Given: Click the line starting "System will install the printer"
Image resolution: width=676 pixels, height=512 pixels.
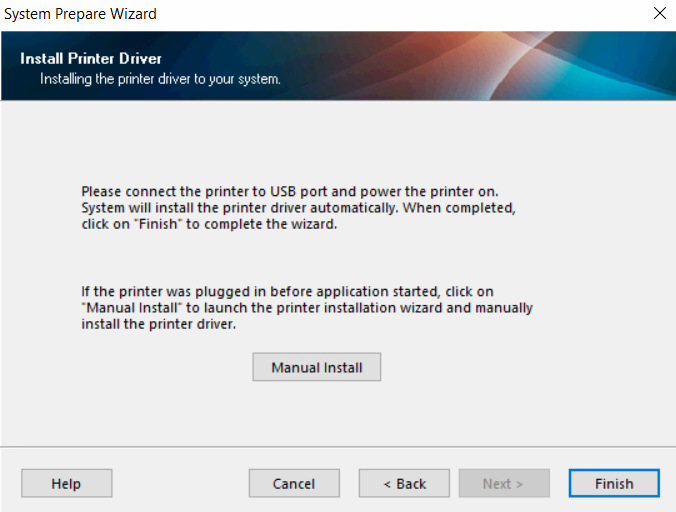Looking at the screenshot, I should coord(297,207).
